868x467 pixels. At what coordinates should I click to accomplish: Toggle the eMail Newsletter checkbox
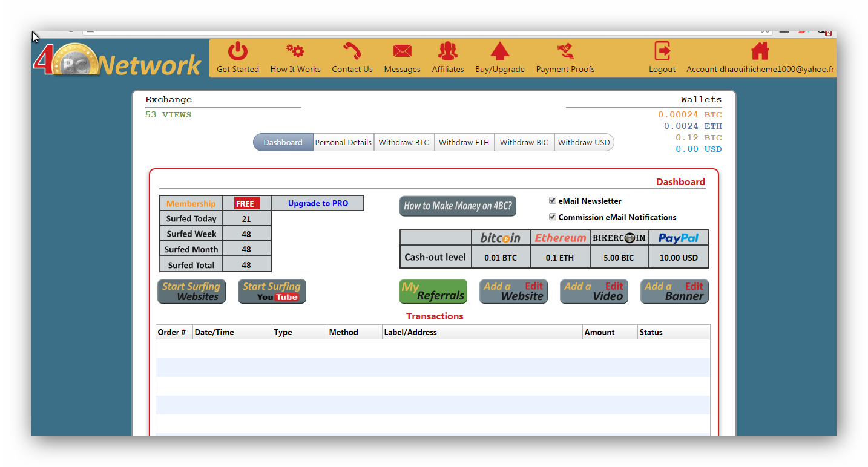coord(553,201)
